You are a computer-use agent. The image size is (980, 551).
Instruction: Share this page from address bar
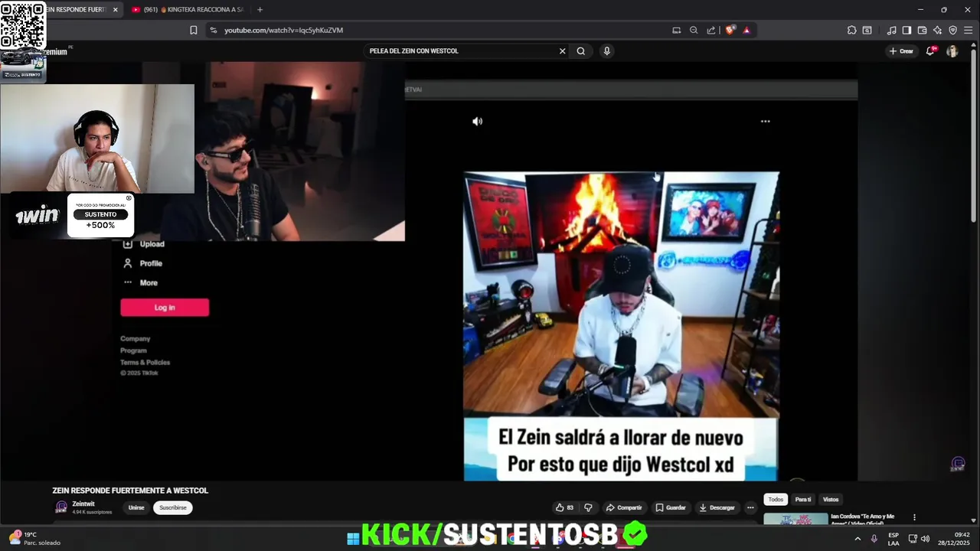pos(711,30)
